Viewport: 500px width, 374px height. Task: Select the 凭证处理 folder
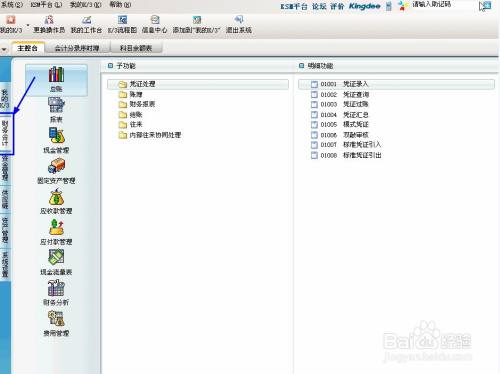tap(198, 84)
